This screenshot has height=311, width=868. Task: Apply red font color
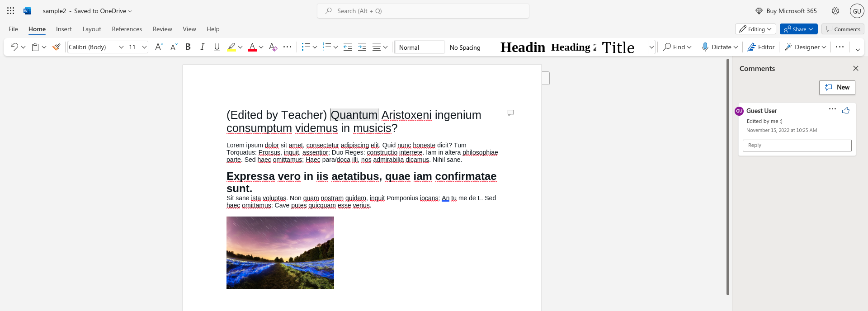[252, 47]
